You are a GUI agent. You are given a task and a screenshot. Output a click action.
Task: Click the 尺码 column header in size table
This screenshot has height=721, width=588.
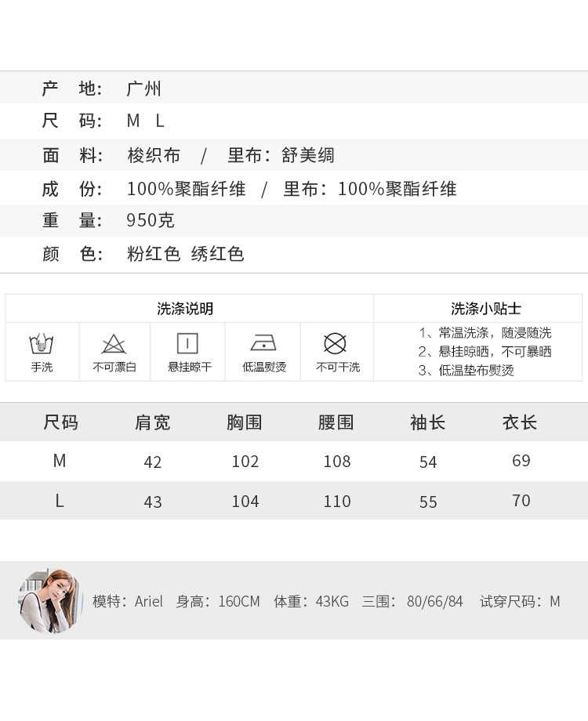pos(60,422)
